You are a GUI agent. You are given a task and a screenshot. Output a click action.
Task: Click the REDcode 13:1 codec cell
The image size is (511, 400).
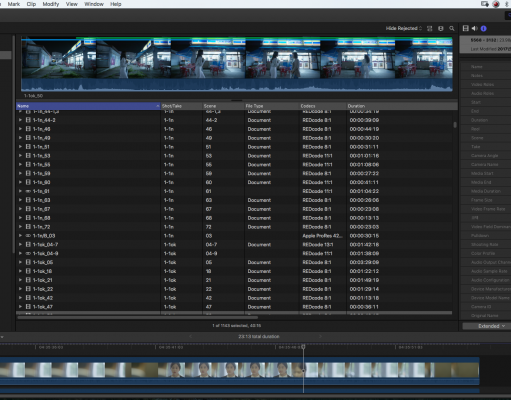click(317, 245)
